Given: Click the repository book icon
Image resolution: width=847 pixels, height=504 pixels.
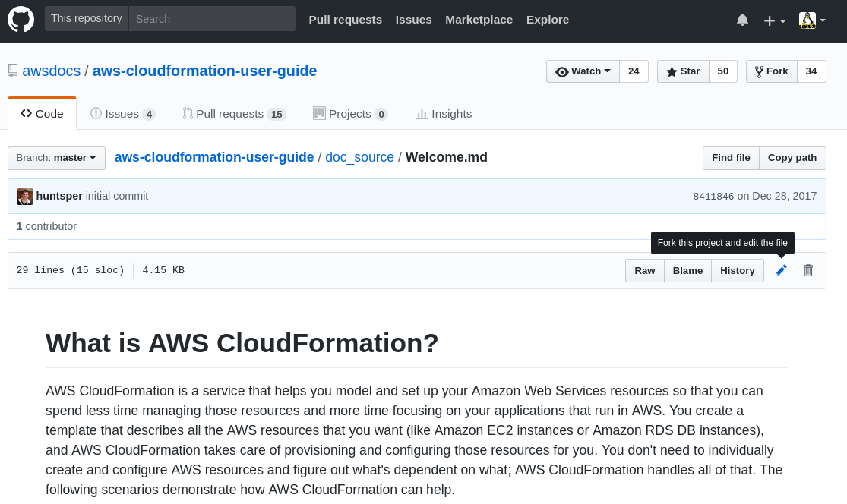Looking at the screenshot, I should [x=12, y=71].
